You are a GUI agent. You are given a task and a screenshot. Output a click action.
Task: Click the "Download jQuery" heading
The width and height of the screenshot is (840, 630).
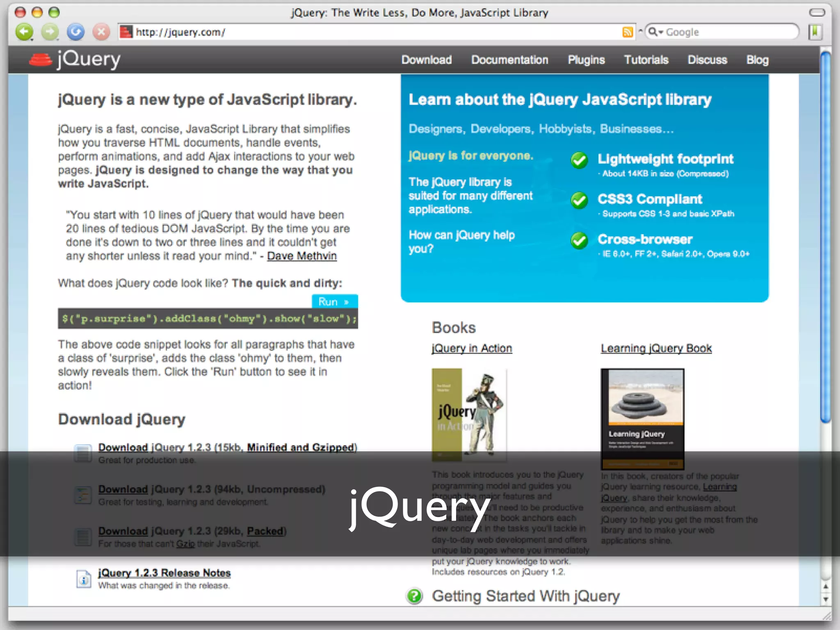pyautogui.click(x=121, y=419)
